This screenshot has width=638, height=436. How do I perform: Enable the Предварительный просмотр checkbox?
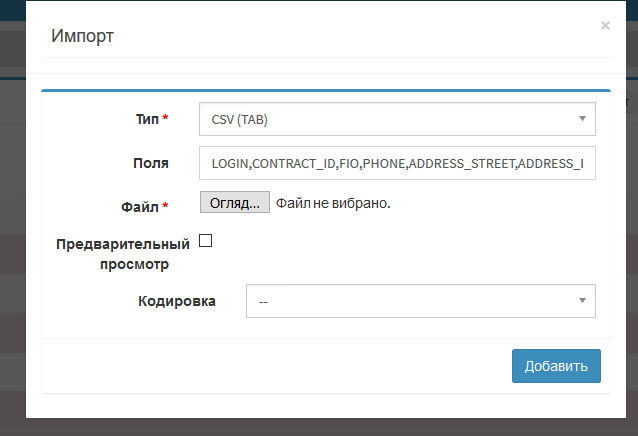[206, 241]
